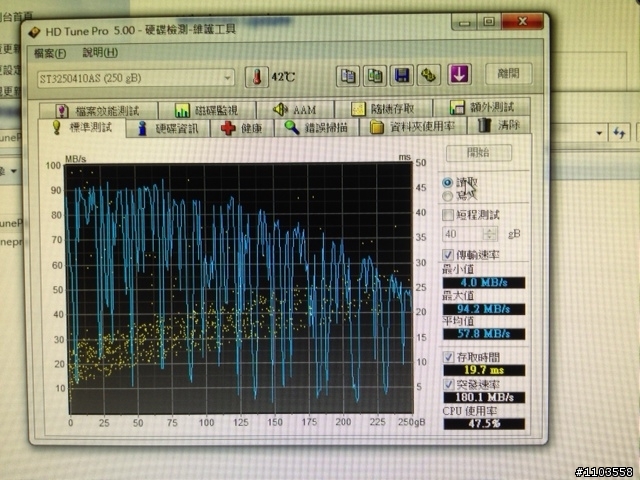
Task: Save screenshot using floppy disk icon
Action: point(402,75)
